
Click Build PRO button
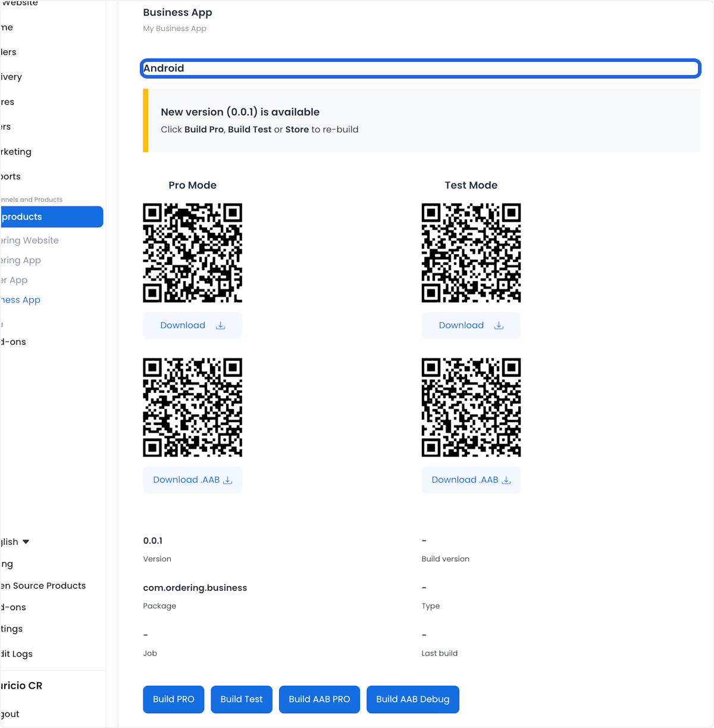(173, 699)
